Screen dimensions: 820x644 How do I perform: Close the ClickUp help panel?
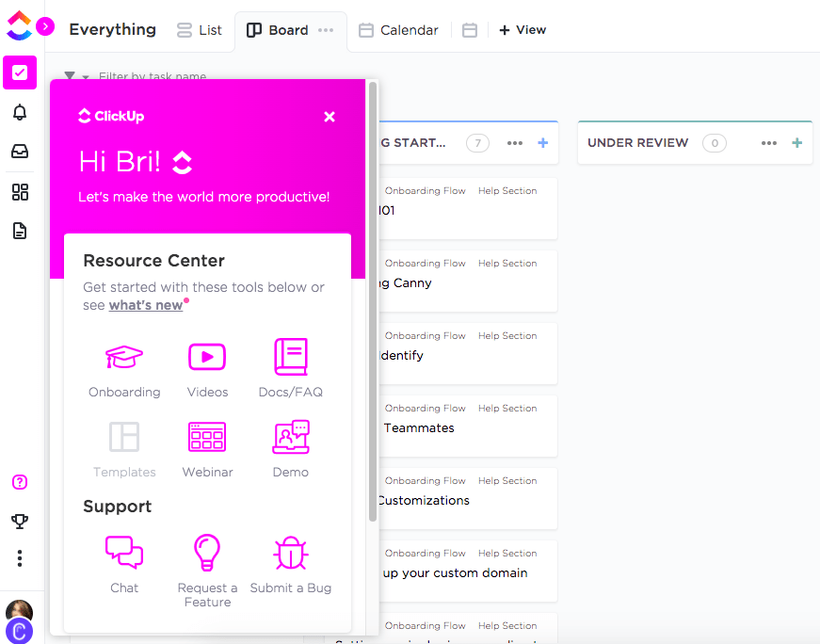coord(330,117)
